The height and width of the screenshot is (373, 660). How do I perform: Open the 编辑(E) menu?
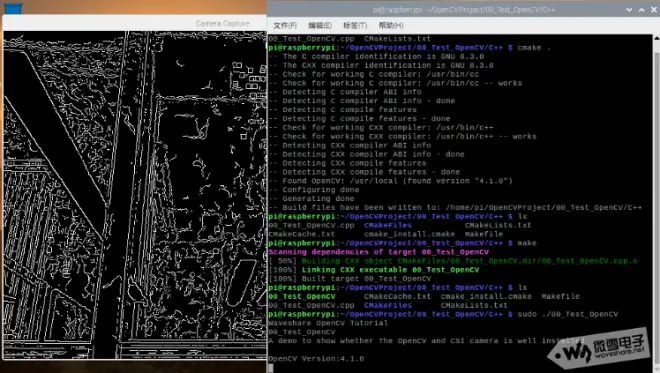pyautogui.click(x=320, y=26)
